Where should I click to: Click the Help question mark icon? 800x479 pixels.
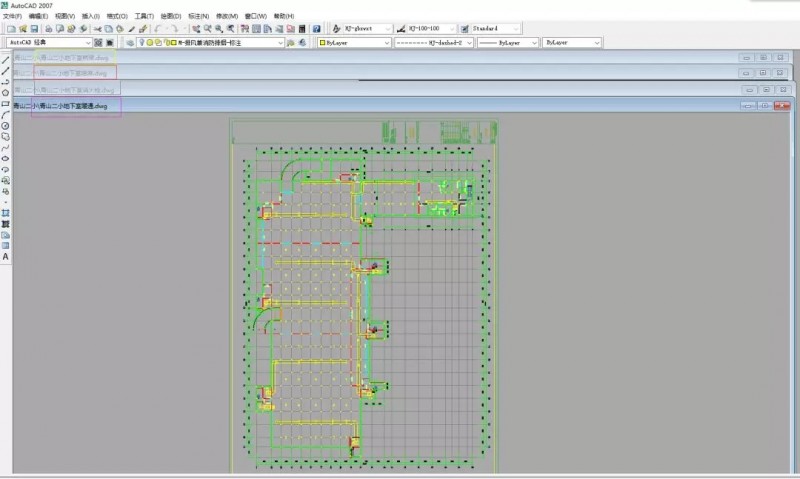coord(317,30)
